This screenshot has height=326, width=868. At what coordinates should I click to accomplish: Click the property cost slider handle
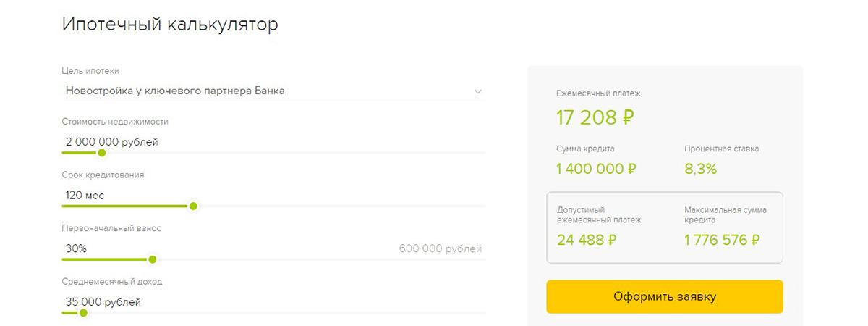tap(102, 153)
